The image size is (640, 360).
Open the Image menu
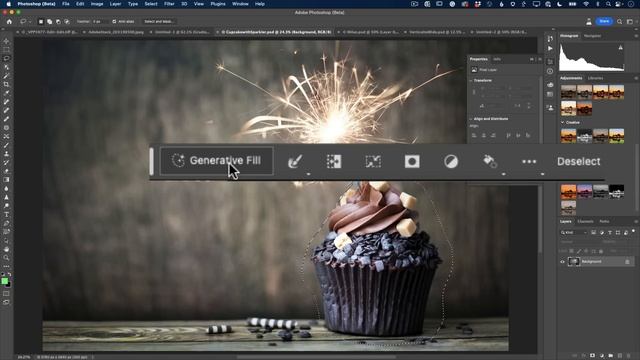click(97, 4)
